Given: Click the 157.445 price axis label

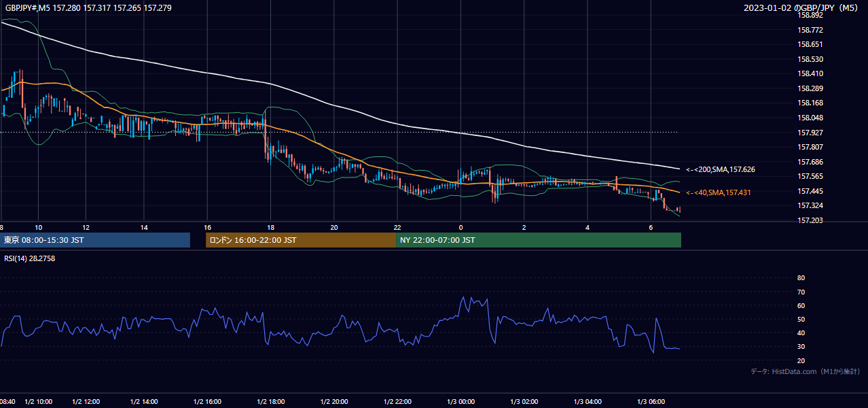Looking at the screenshot, I should tap(810, 191).
